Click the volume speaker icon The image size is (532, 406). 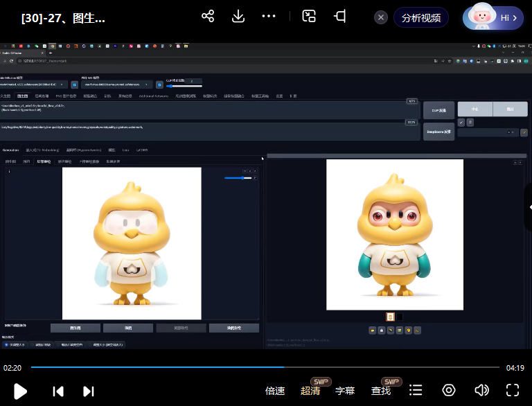(x=481, y=391)
